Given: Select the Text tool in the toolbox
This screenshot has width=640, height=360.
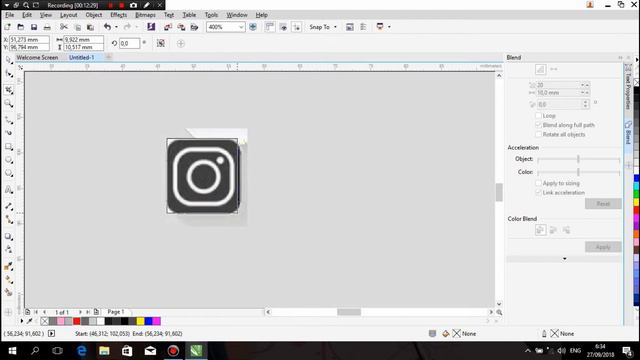Looking at the screenshot, I should [x=9, y=189].
